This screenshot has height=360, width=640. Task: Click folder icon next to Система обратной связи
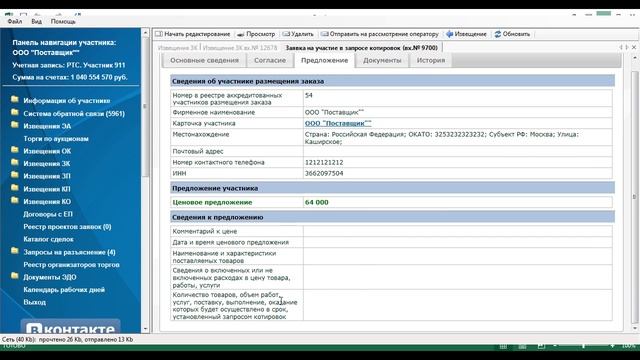tap(15, 113)
